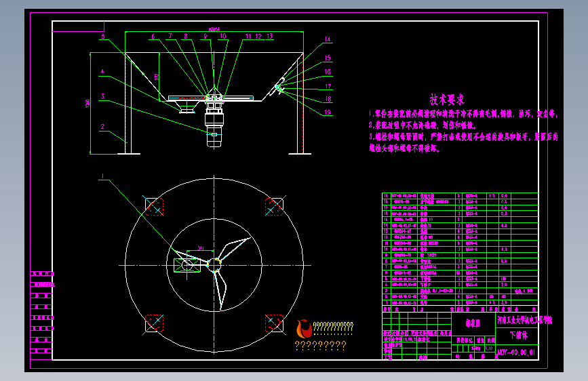Click part balloon number 1 near plan view
588x381 pixels.
click(x=102, y=176)
